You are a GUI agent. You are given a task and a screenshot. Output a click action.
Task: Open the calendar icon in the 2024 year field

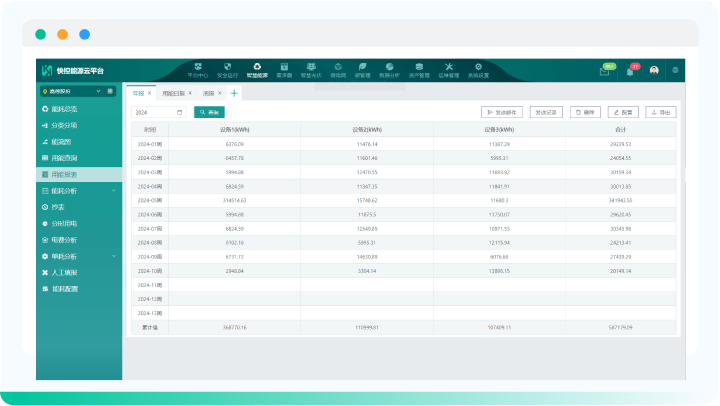[180, 112]
